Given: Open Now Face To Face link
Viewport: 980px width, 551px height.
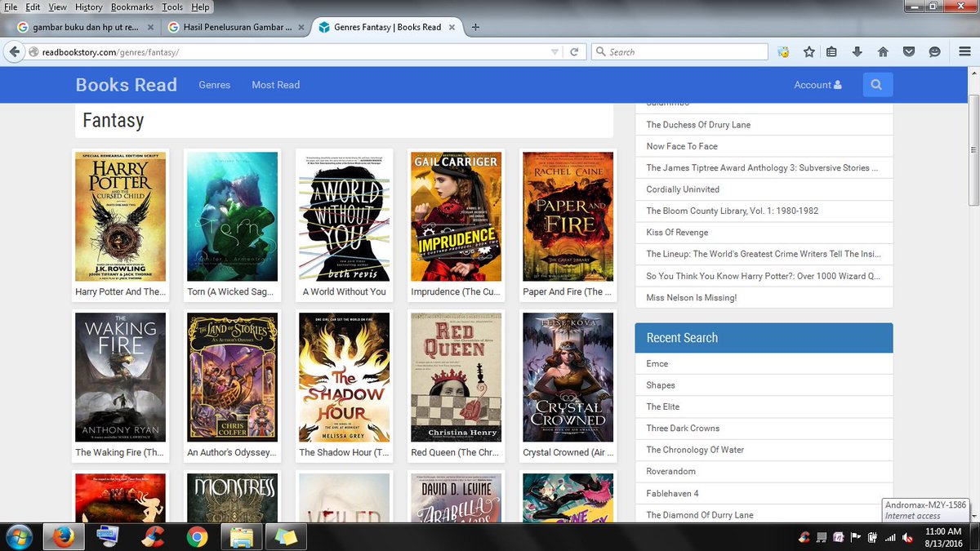Looking at the screenshot, I should click(682, 146).
